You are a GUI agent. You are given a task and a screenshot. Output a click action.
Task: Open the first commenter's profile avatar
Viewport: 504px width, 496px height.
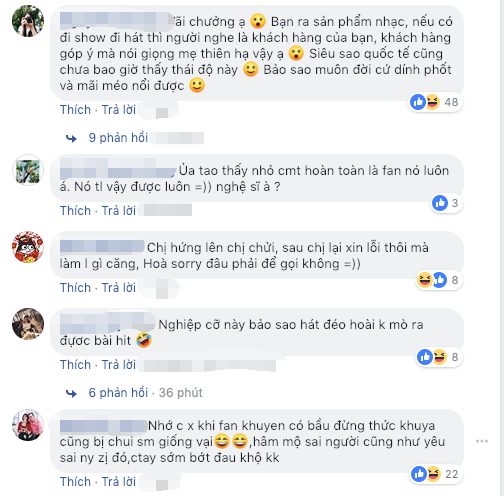point(28,21)
